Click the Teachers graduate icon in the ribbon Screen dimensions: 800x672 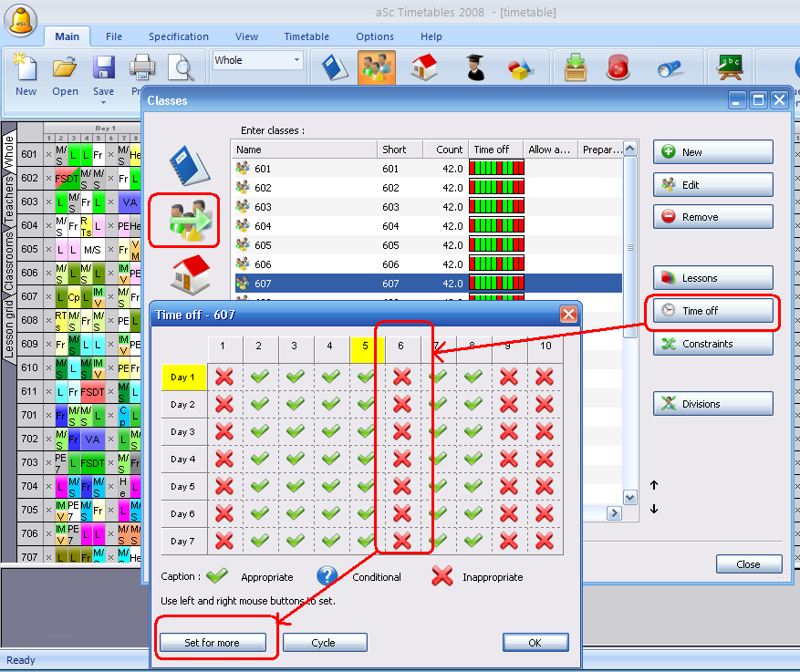473,67
